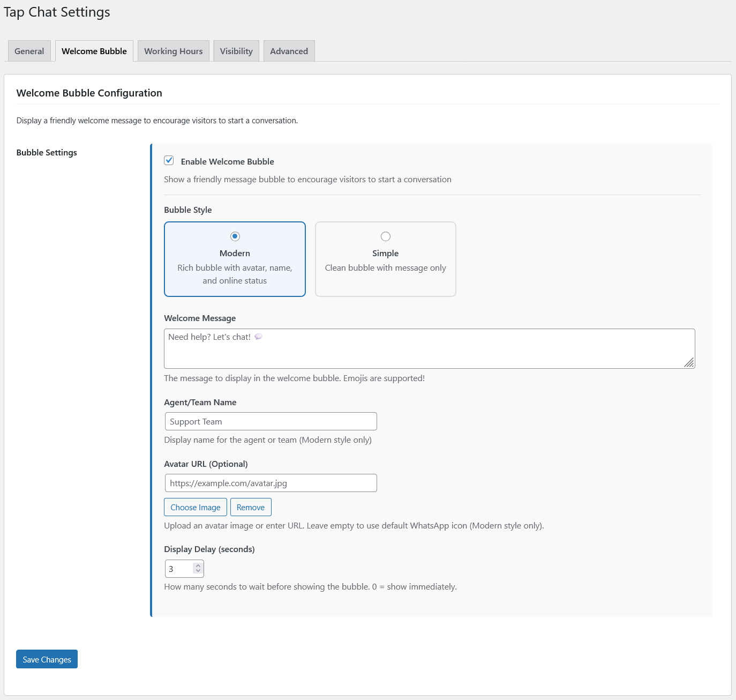Decrease Display Delay with the down arrow
736x700 pixels.
tap(198, 571)
